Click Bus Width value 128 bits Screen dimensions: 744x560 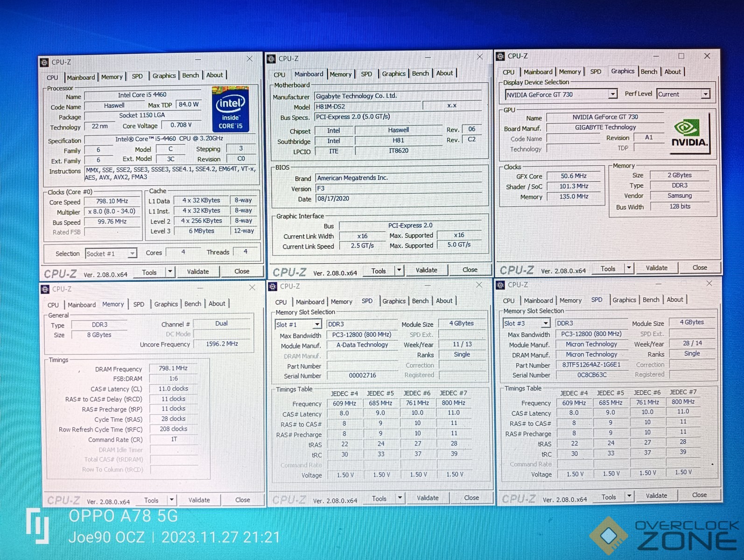(680, 206)
